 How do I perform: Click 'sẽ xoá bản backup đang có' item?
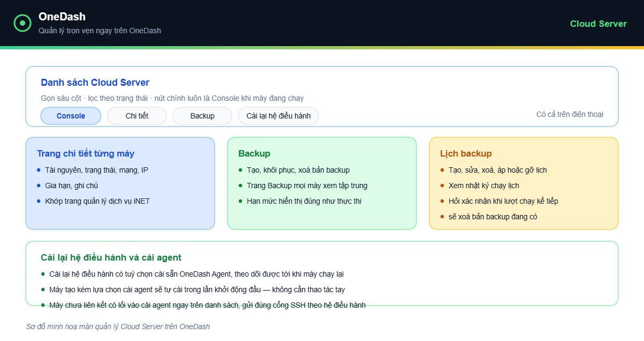click(x=493, y=217)
